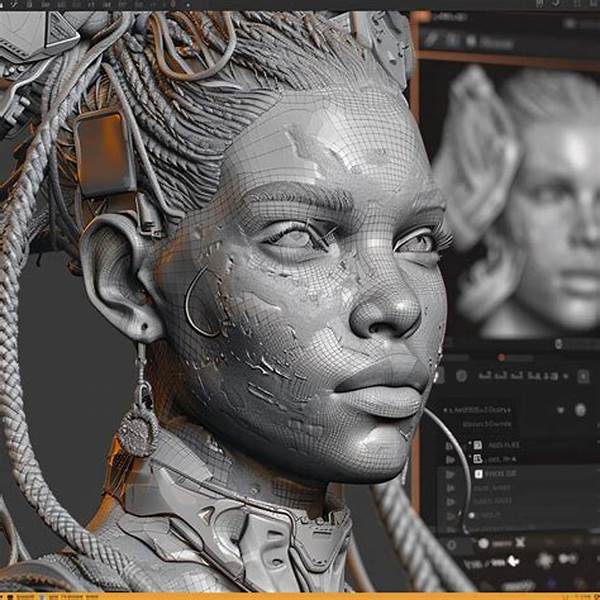Toggle the round button beside the shield icon

pos(579,409)
